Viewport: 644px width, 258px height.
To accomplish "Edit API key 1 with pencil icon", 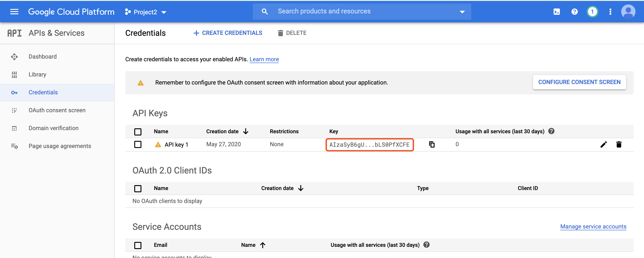I will pyautogui.click(x=603, y=144).
